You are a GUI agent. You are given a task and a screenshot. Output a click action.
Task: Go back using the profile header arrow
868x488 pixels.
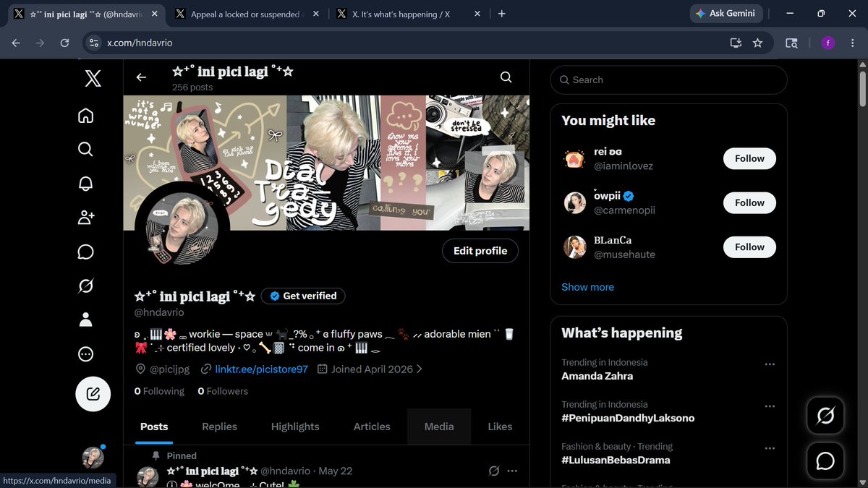point(141,77)
